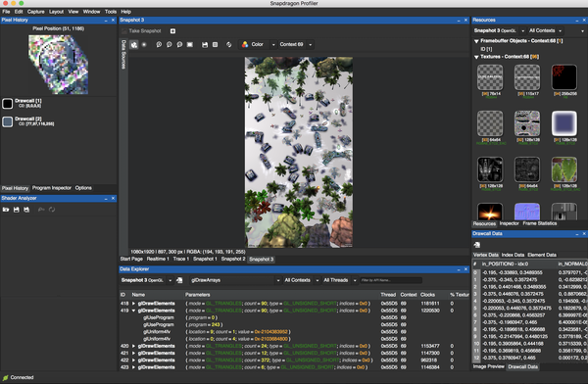
Task: Click the new snapshot plus icon
Action: (172, 31)
